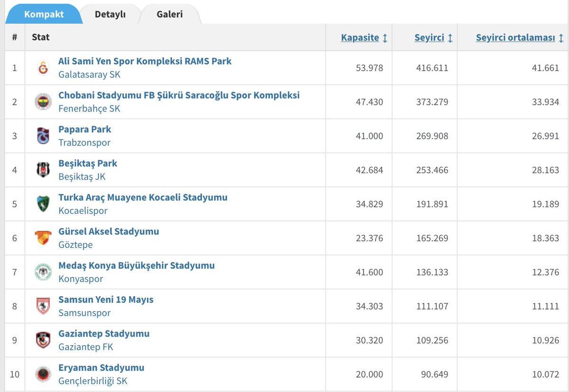569x392 pixels.
Task: Open the Beşiktaş JK club link
Action: click(82, 177)
